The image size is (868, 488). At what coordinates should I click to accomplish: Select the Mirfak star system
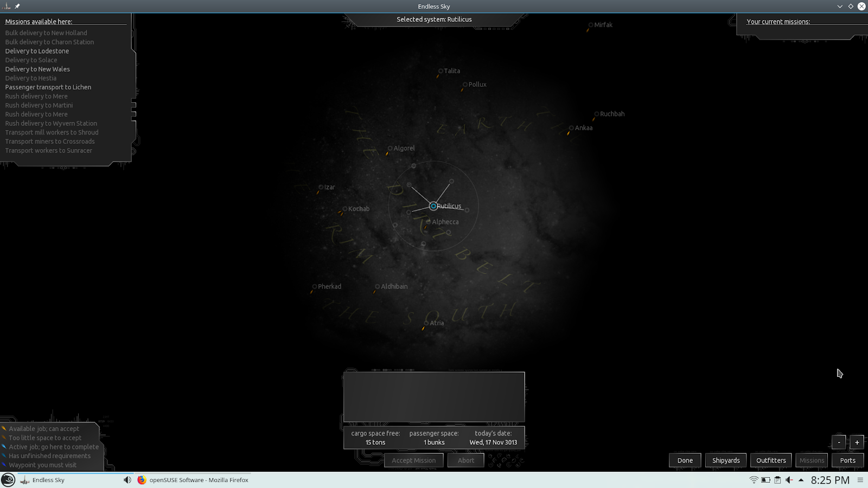[590, 25]
